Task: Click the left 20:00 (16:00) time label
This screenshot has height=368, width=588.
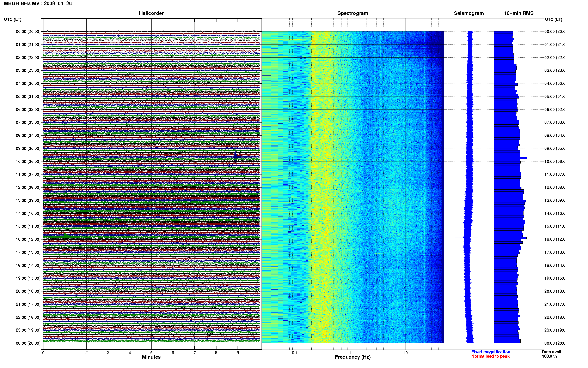Action: coord(28,291)
